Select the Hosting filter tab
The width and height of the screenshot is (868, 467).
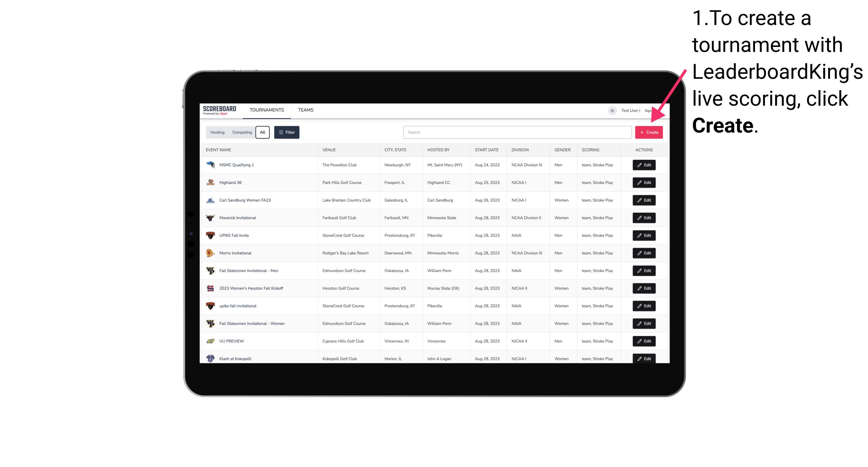tap(217, 132)
